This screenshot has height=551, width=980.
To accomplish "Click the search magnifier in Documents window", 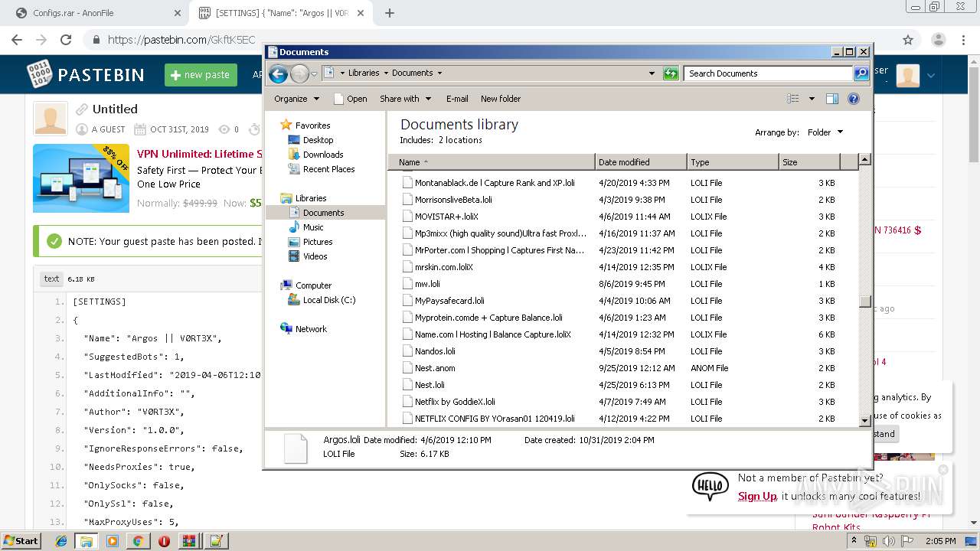I will [861, 73].
